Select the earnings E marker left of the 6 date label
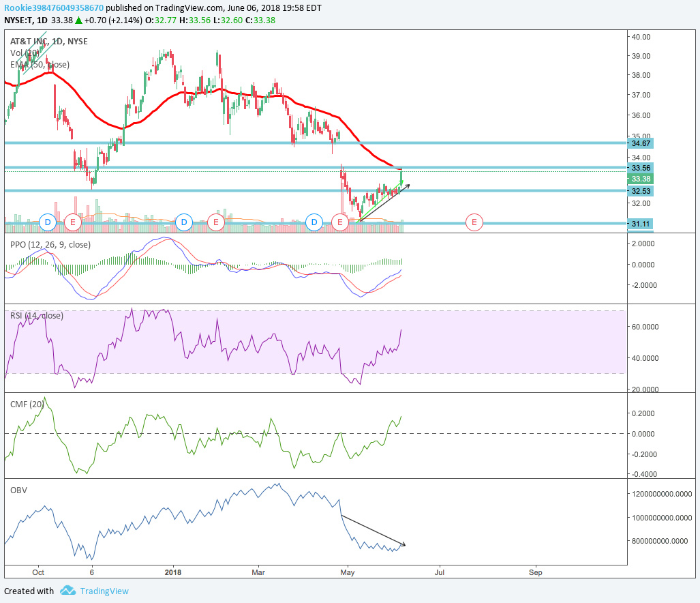 (73, 222)
